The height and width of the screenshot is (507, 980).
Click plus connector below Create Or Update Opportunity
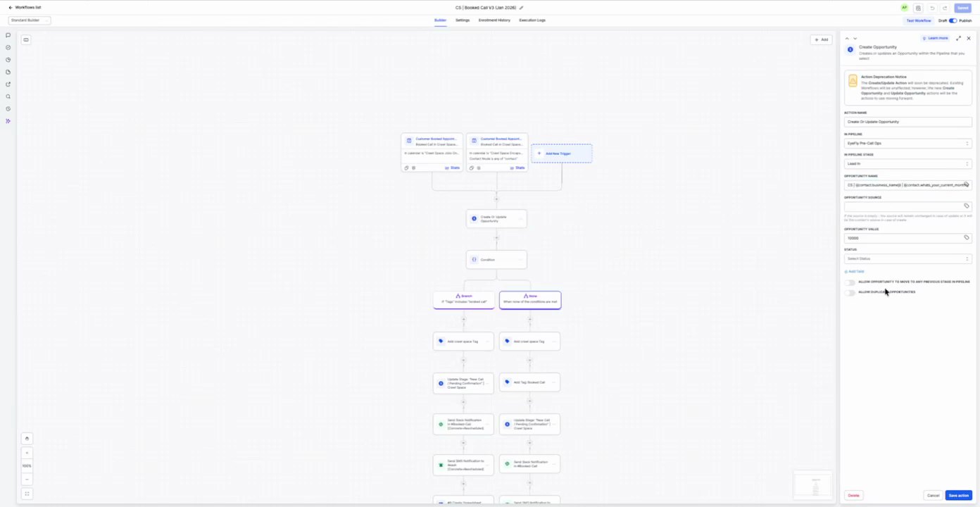496,238
